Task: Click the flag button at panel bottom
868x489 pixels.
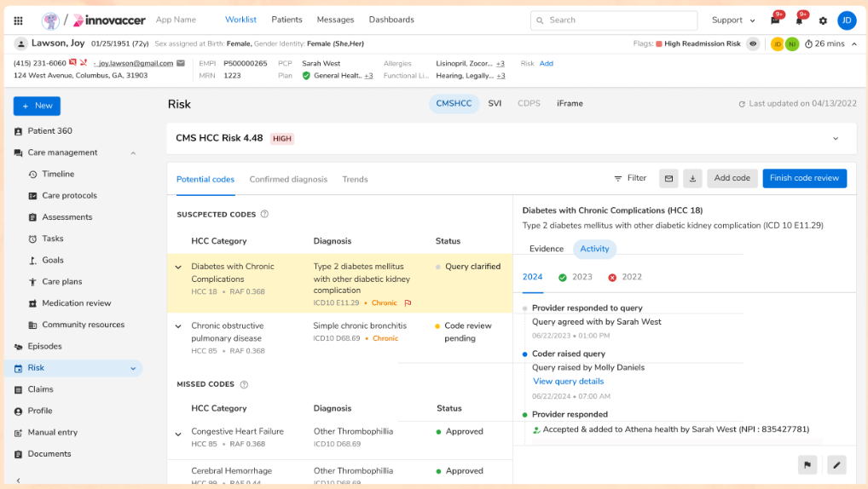Action: [807, 465]
